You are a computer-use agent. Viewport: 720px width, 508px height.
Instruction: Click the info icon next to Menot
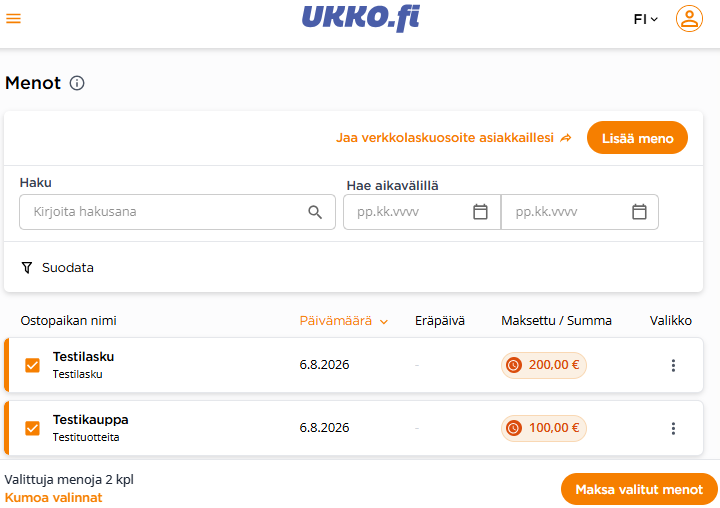[x=77, y=83]
